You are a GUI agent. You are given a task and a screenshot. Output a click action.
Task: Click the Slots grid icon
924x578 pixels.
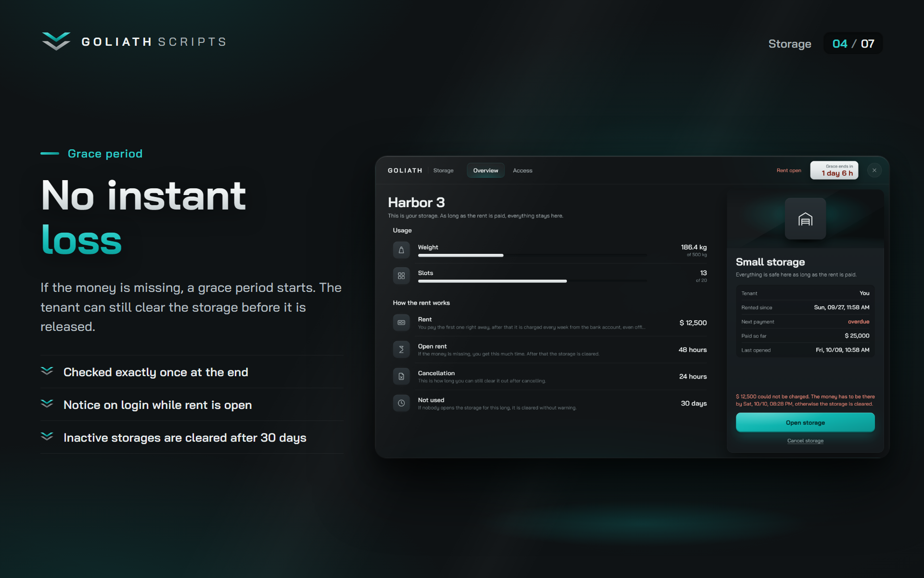point(401,276)
